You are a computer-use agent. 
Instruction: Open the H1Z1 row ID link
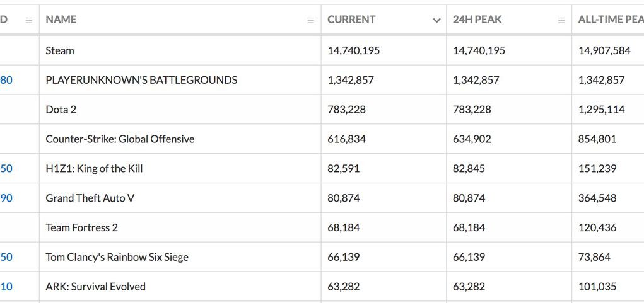pos(6,169)
